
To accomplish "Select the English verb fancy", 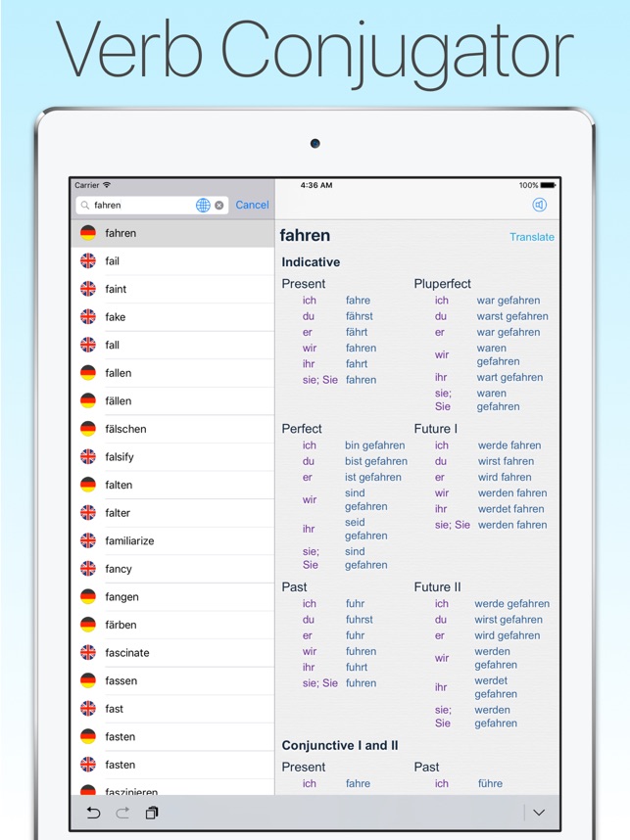I will [x=172, y=569].
